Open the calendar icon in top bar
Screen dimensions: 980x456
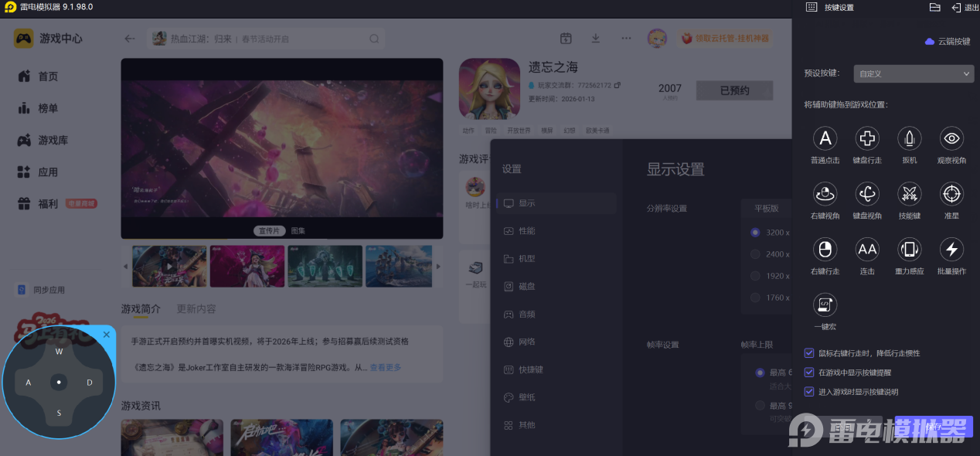pyautogui.click(x=566, y=39)
